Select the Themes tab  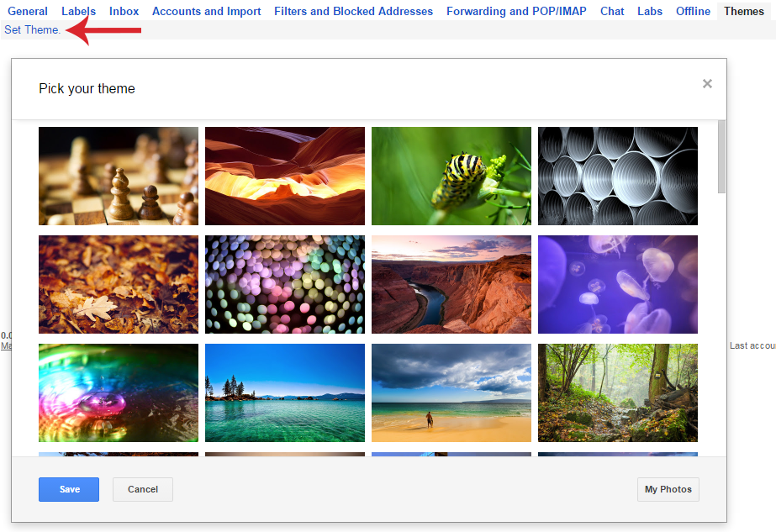[x=744, y=11]
